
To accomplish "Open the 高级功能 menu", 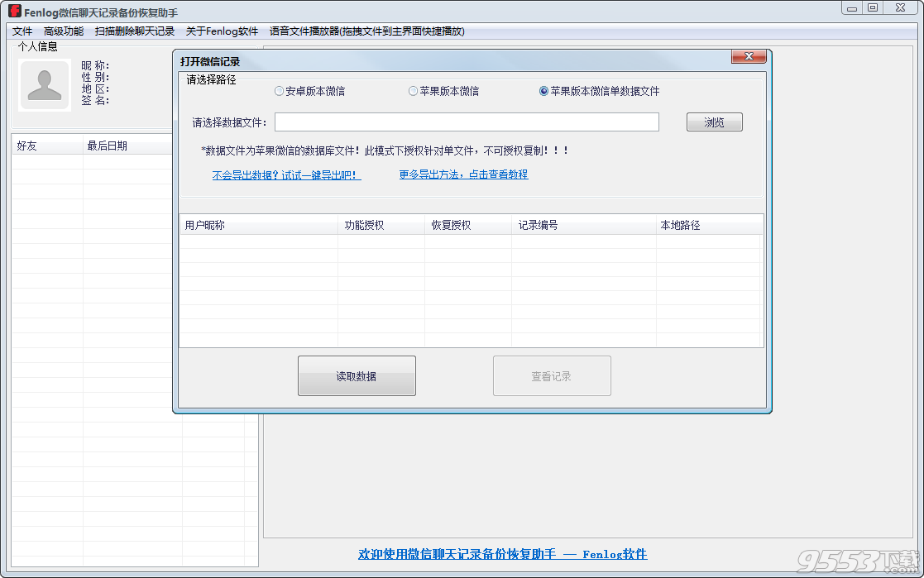I will [x=64, y=31].
